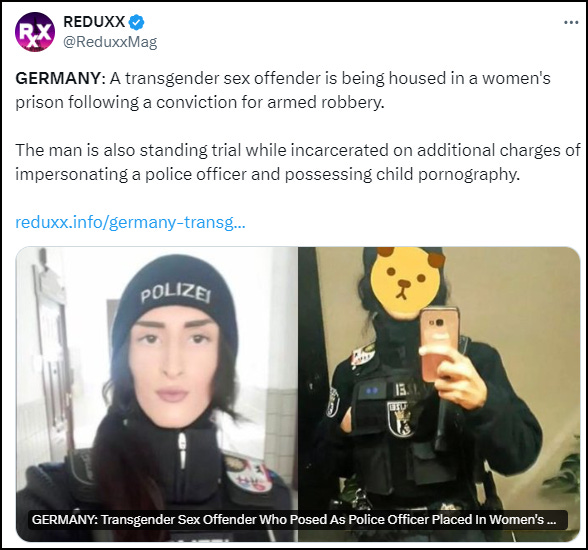Open the three-dot more options menu

tap(571, 23)
